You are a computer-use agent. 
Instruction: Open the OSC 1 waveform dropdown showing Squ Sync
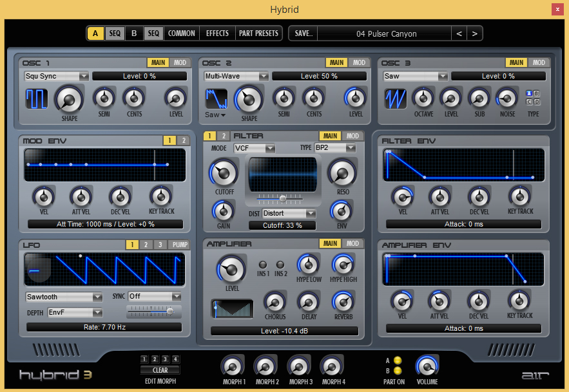56,76
